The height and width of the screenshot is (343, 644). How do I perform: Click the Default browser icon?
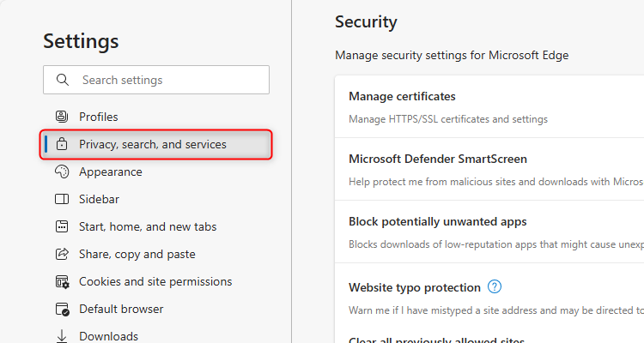click(x=61, y=309)
